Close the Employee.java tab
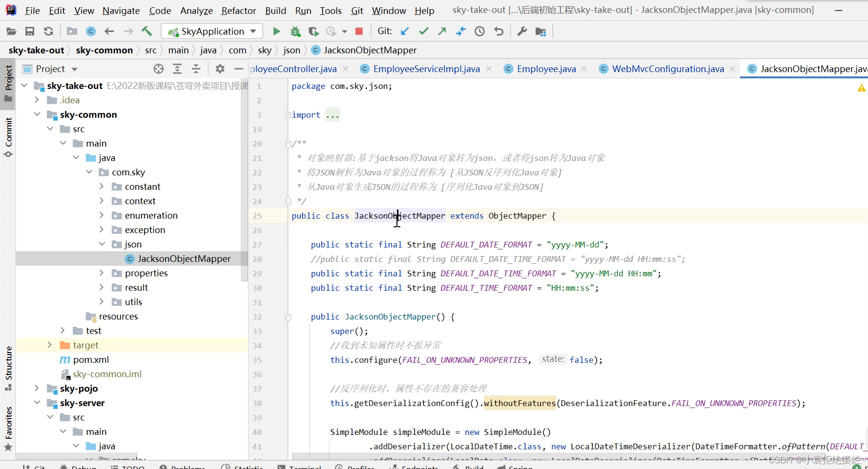Image resolution: width=868 pixels, height=469 pixels. pyautogui.click(x=584, y=69)
